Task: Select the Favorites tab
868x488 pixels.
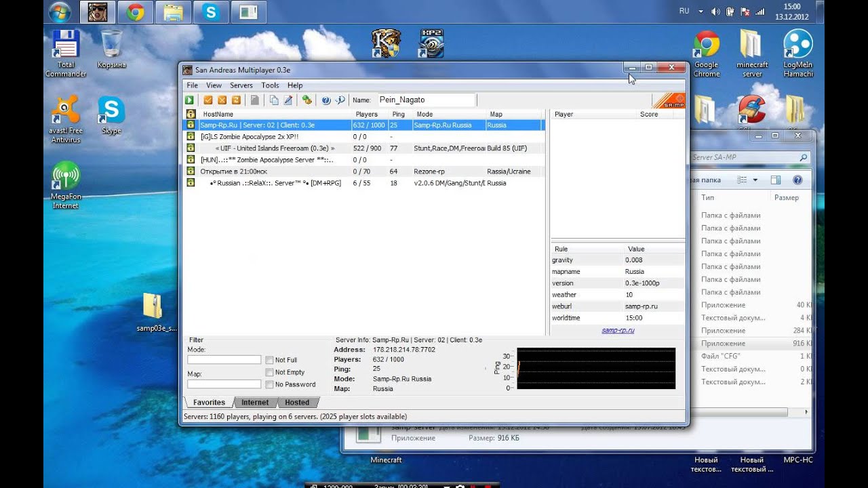Action: tap(209, 403)
